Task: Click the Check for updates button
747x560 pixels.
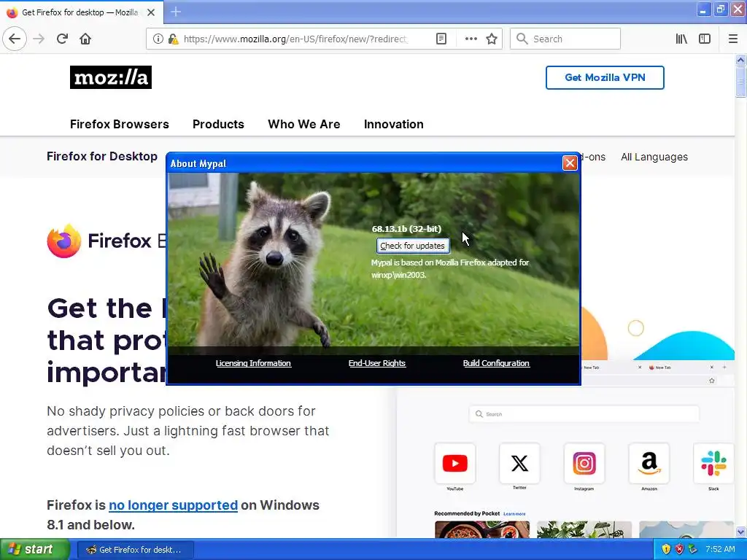Action: point(413,246)
